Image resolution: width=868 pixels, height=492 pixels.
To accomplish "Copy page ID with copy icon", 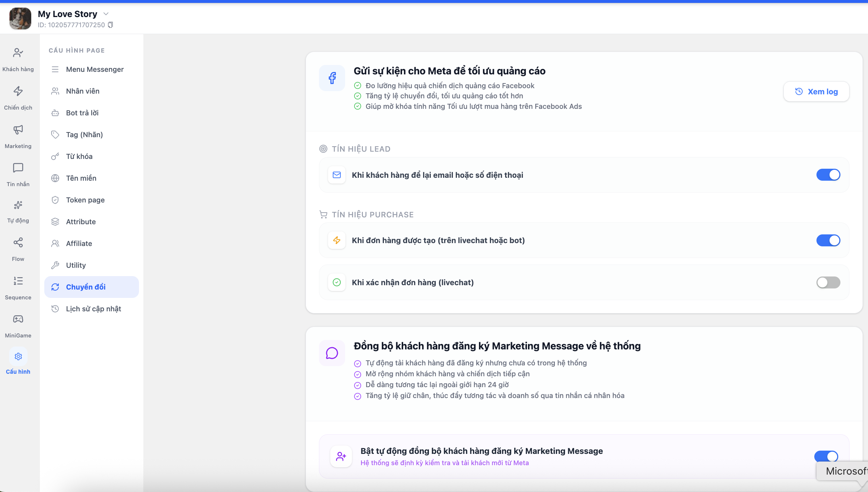I will (111, 25).
